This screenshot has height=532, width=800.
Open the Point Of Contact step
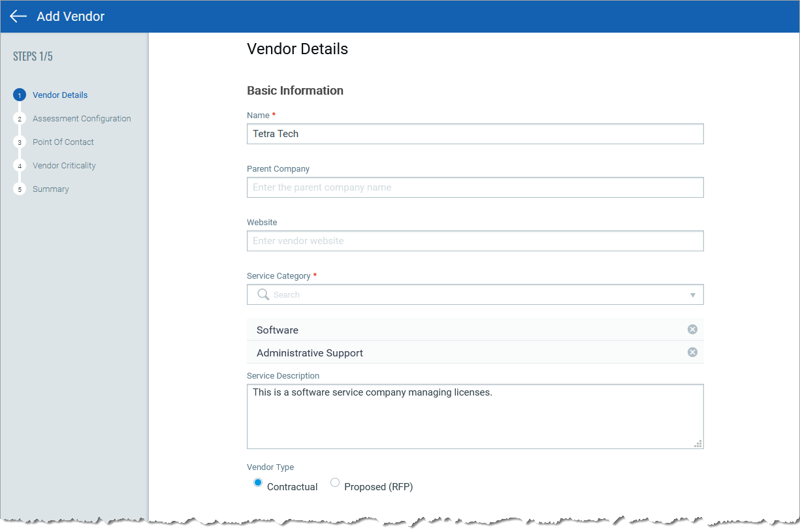point(63,142)
